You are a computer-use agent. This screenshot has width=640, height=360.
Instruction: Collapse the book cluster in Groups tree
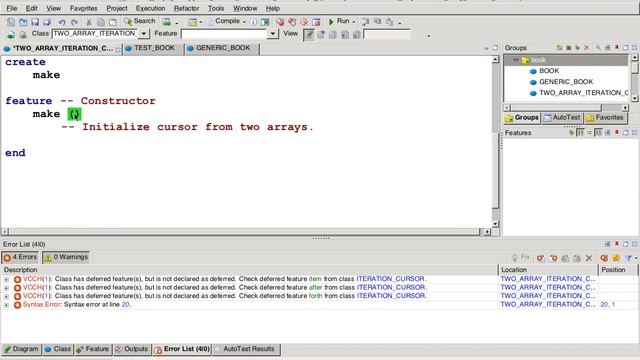coord(516,60)
